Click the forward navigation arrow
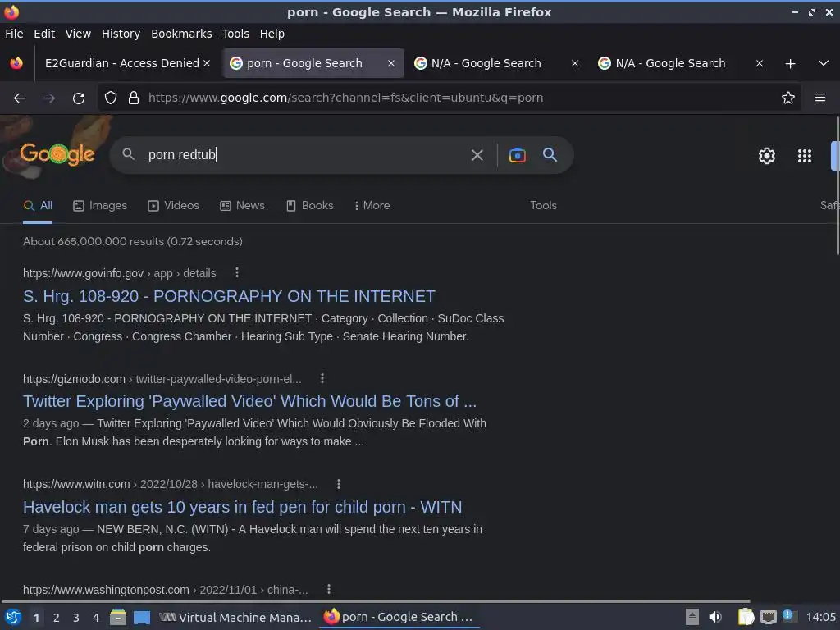840x630 pixels. pyautogui.click(x=48, y=98)
